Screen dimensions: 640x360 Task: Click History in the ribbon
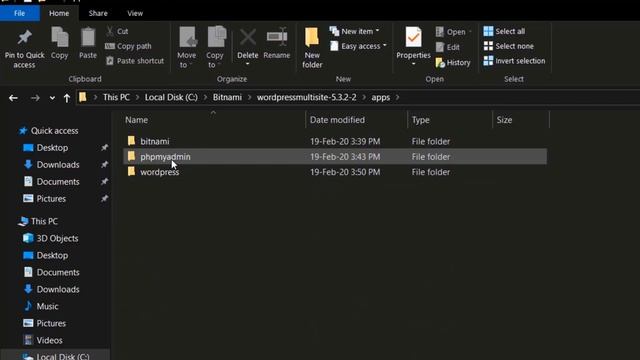click(453, 62)
